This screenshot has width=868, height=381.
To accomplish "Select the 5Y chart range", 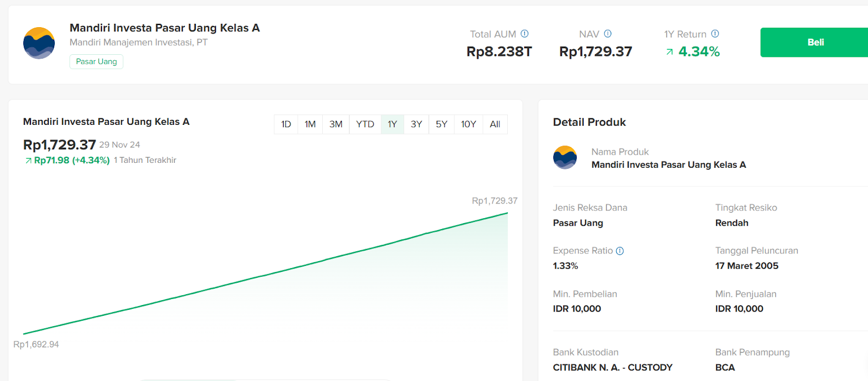I will coord(442,124).
